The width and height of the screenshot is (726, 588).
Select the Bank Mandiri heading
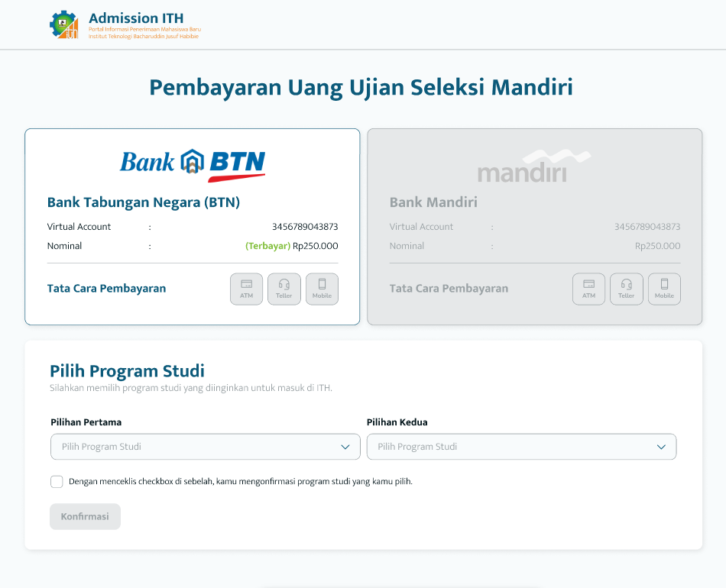(x=433, y=202)
